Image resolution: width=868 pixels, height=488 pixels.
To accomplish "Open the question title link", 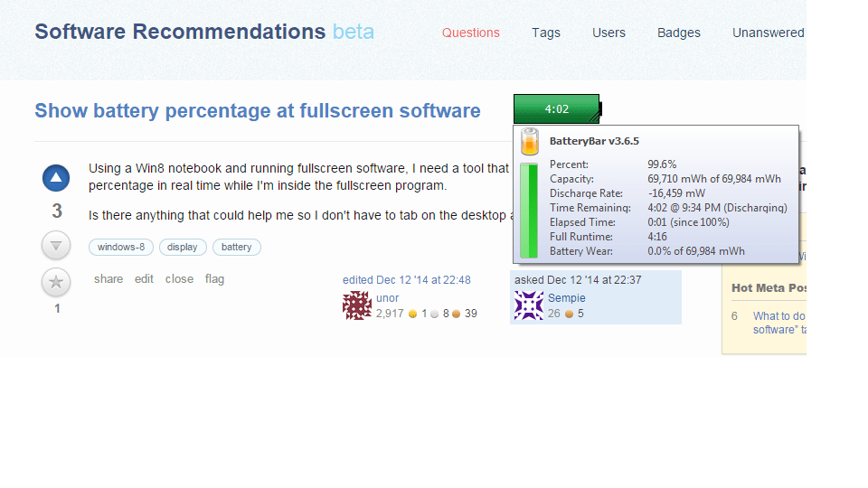I will tap(258, 110).
